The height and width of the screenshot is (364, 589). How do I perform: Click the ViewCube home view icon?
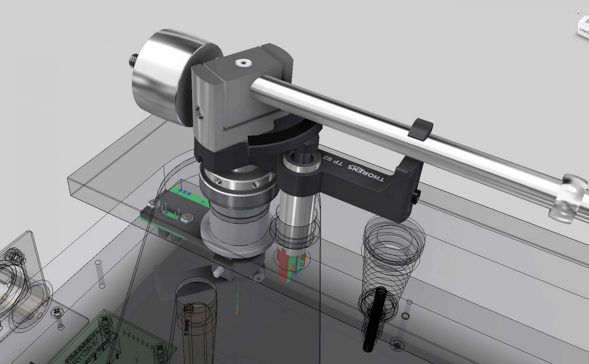tap(578, 12)
